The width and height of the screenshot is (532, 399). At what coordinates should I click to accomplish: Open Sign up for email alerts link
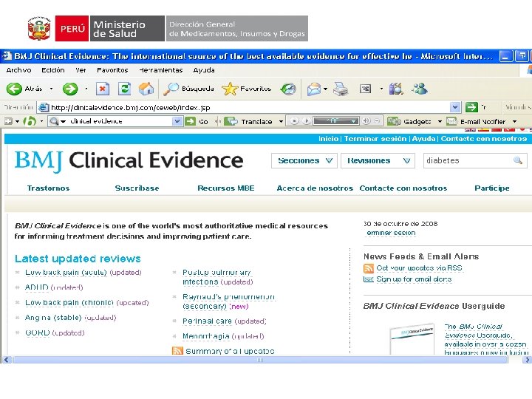pyautogui.click(x=414, y=279)
